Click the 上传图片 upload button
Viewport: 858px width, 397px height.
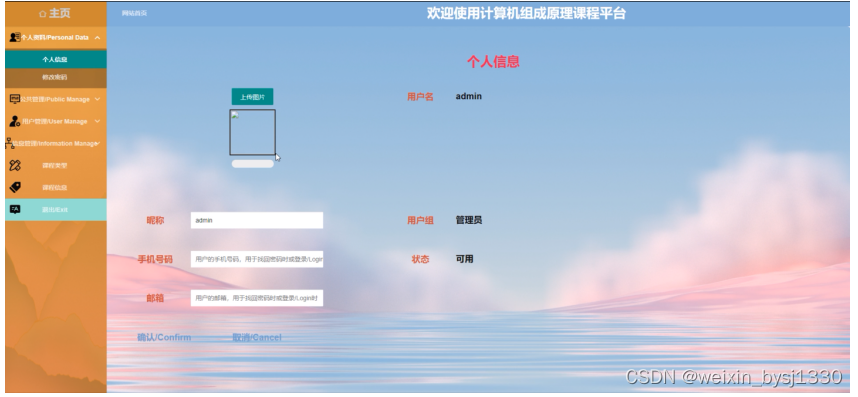[252, 97]
